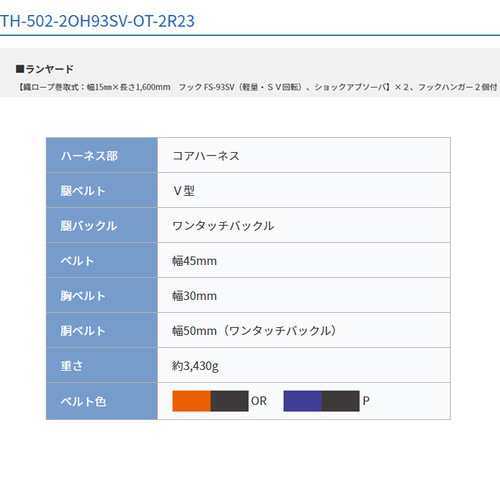Select the orange and black OR belt swatch
500x500 pixels.
point(210,401)
